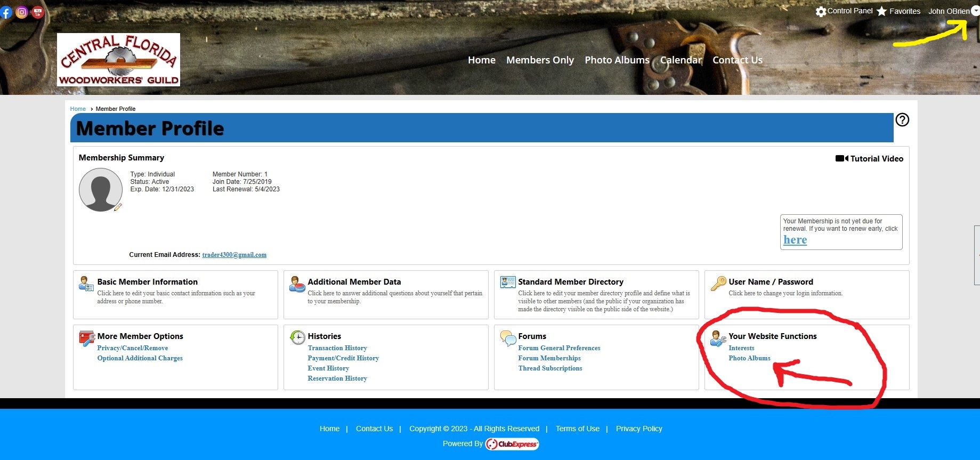
Task: Click the 'Status: Active' text
Action: coord(149,182)
